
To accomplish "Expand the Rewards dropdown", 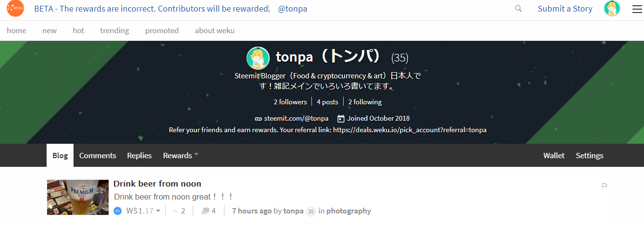I will 181,155.
